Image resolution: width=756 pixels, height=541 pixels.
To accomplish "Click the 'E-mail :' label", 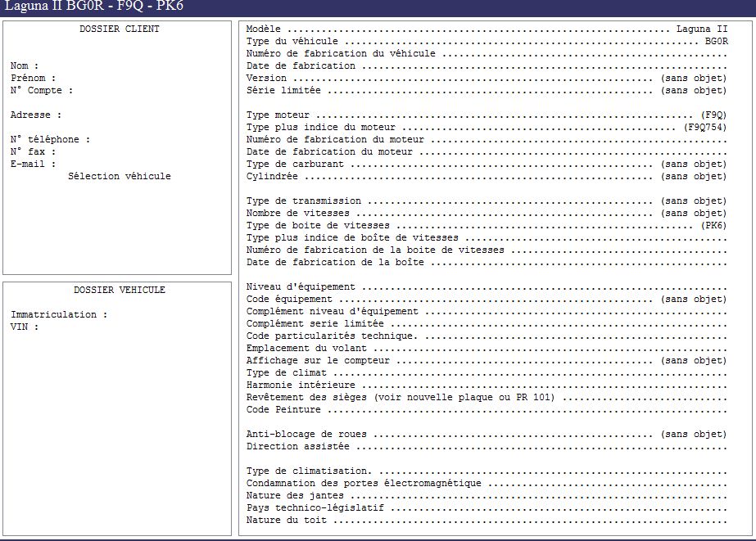I will pos(33,164).
